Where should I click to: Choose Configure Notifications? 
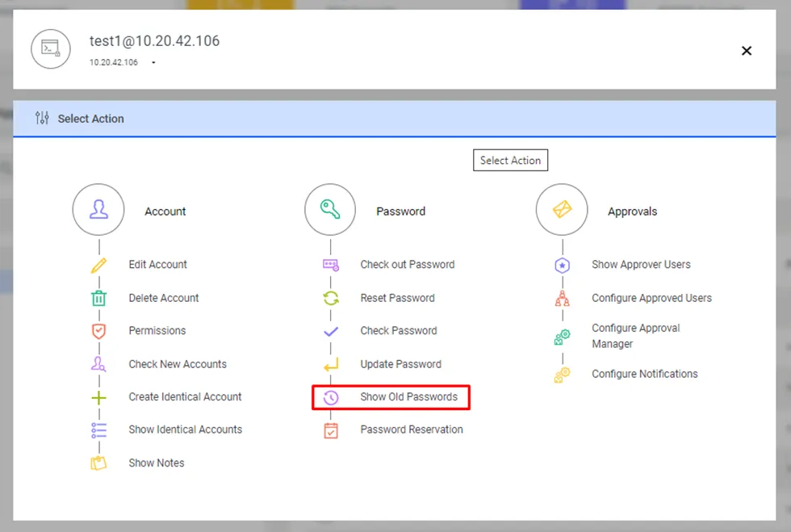645,374
